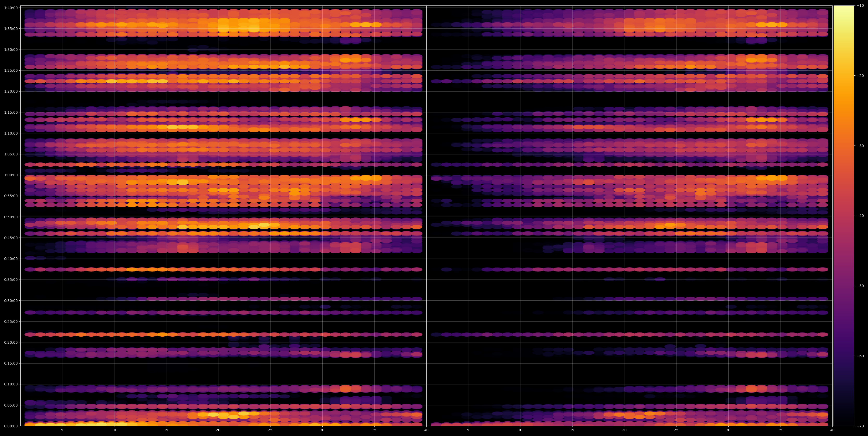Click the 1:00:00 y-axis tick label

pos(11,175)
